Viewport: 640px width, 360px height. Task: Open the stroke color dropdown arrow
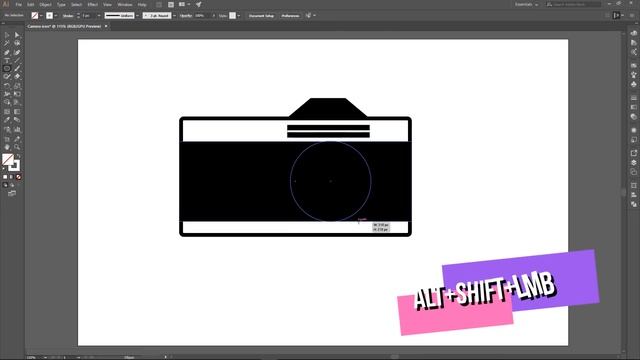tap(56, 16)
